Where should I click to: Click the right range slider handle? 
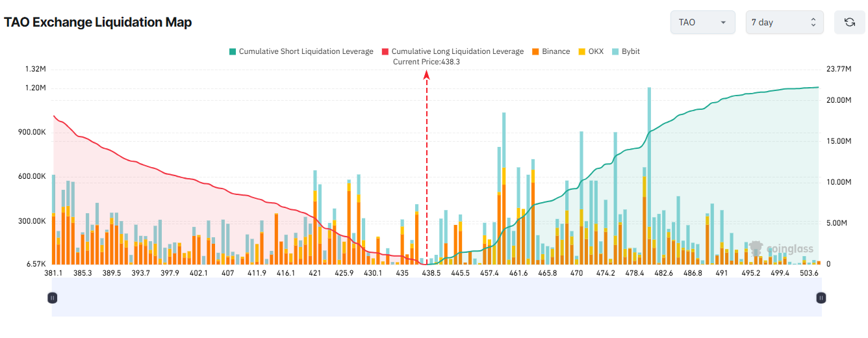pyautogui.click(x=821, y=298)
